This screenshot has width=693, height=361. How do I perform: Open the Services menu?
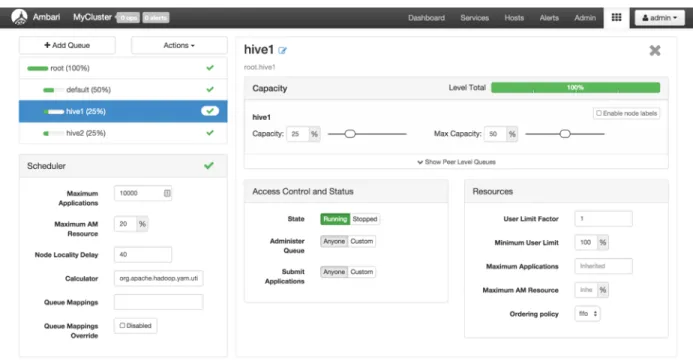pos(474,18)
